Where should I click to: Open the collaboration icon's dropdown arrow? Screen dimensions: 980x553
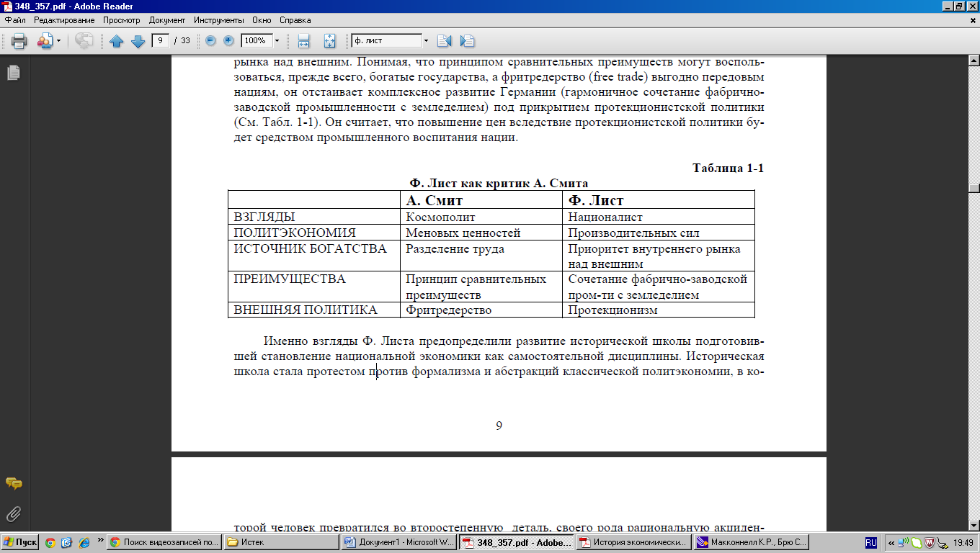59,41
